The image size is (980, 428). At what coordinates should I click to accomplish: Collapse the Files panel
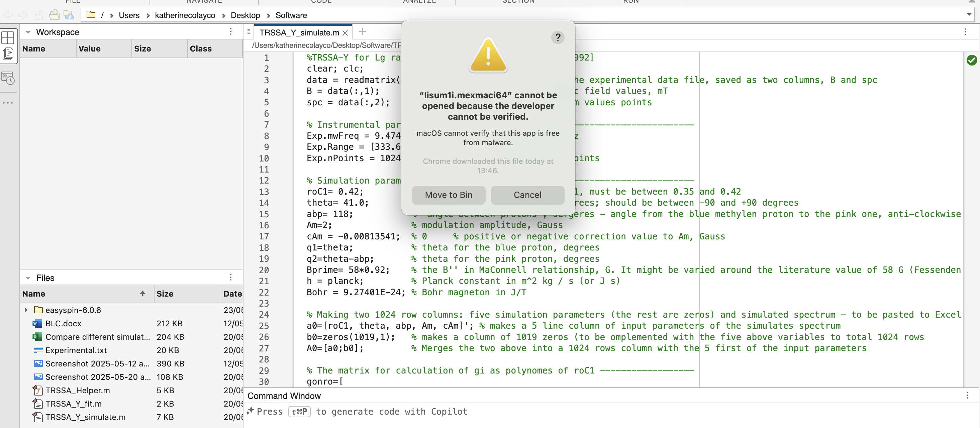pos(28,278)
